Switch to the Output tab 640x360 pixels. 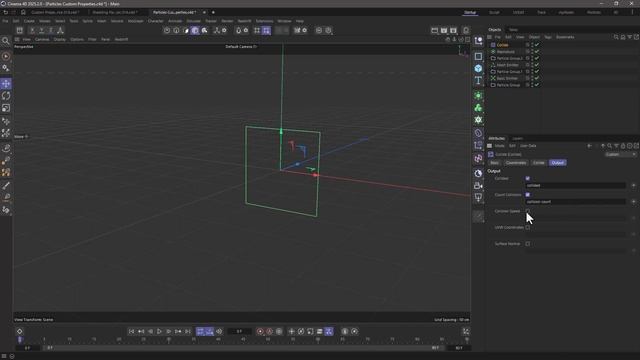coord(558,162)
